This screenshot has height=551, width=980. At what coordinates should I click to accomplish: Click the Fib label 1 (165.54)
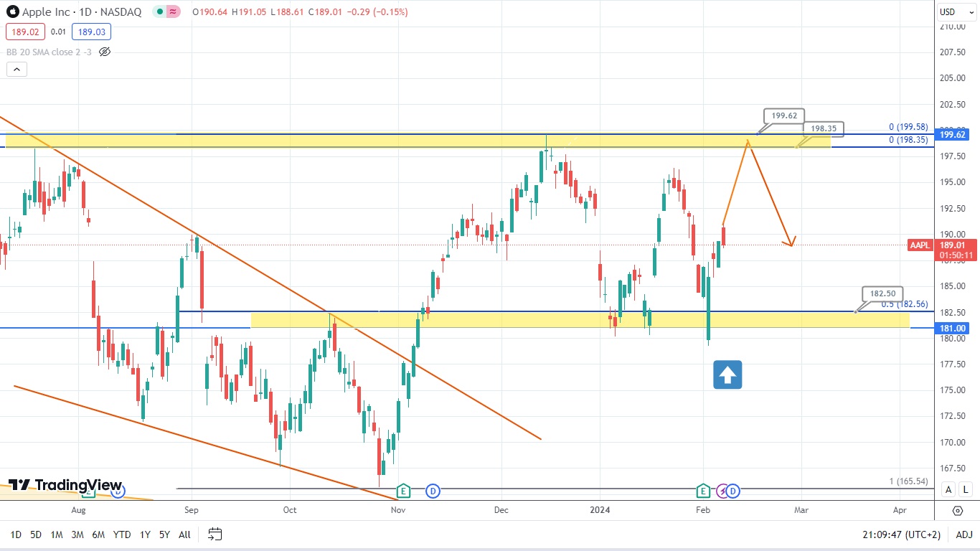pos(908,481)
